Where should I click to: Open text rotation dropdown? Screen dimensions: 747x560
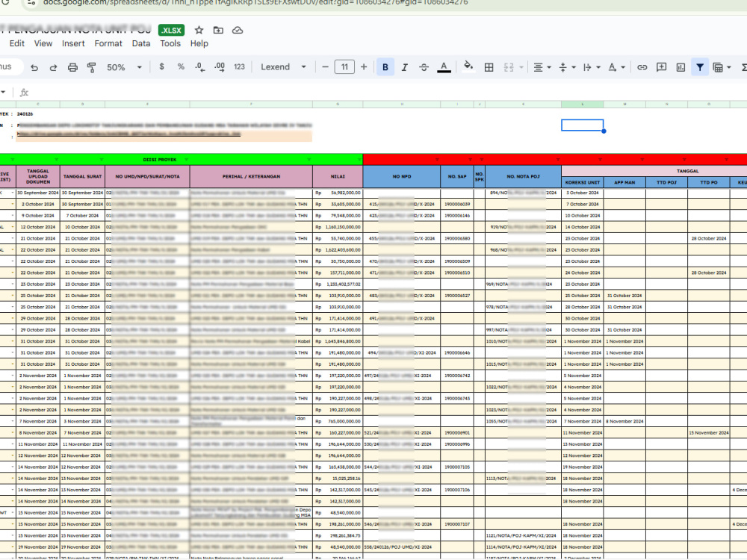tap(616, 67)
